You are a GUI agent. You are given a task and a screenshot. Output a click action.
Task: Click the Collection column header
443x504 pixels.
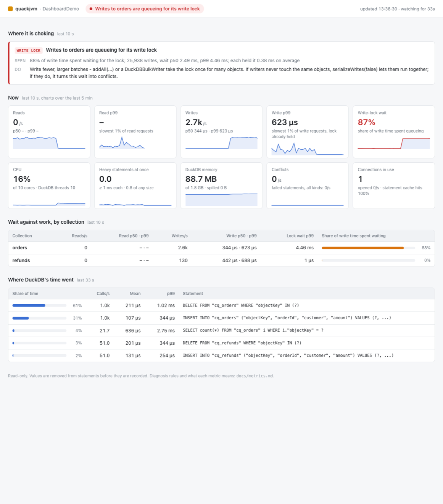coord(22,236)
